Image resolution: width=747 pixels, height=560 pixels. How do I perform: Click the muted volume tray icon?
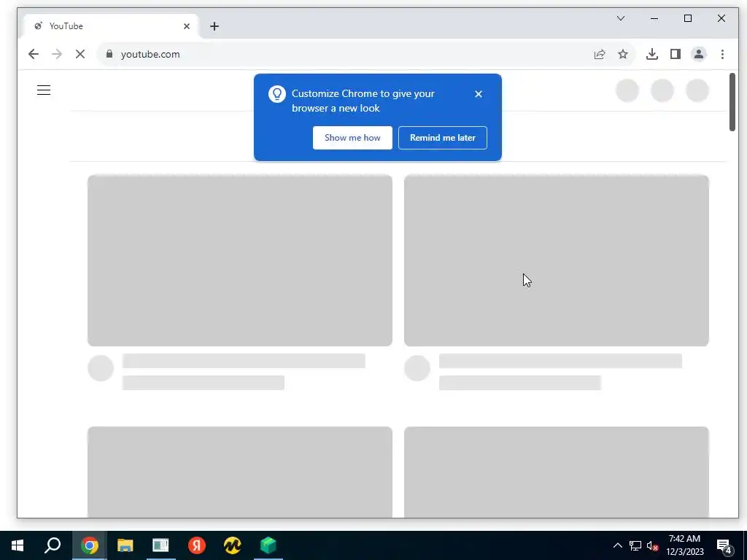click(x=652, y=546)
